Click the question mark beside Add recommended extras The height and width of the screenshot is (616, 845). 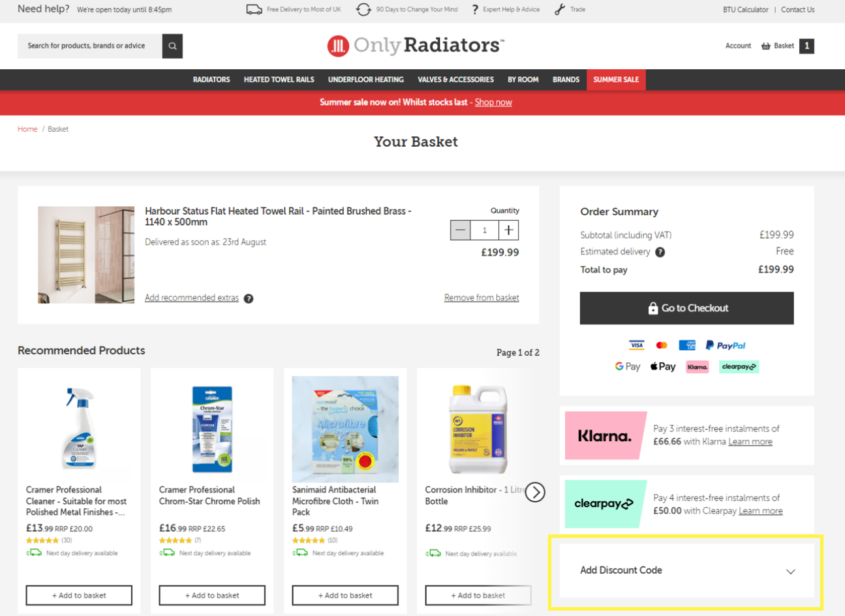tap(249, 298)
